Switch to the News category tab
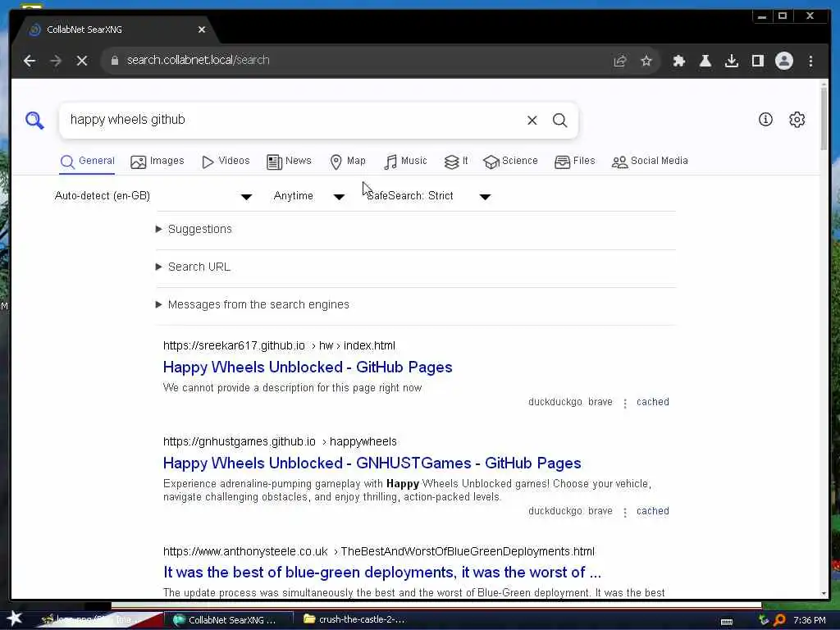This screenshot has width=840, height=630. (x=289, y=162)
